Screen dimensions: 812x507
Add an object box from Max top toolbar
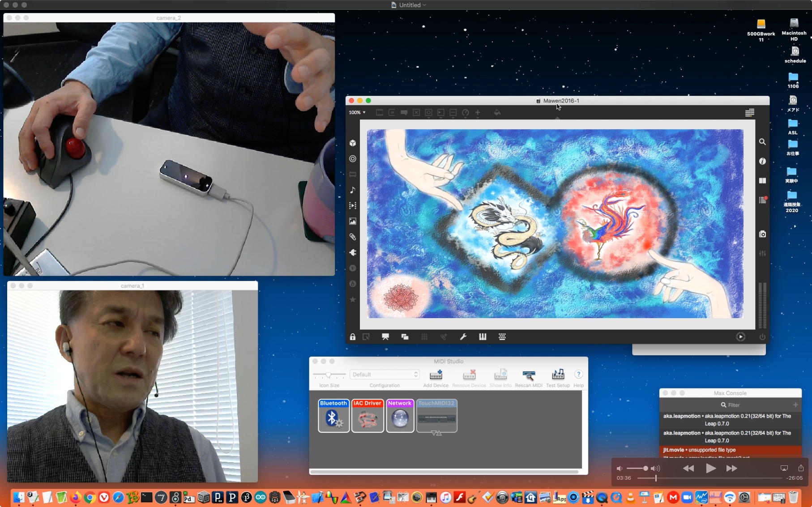[380, 113]
